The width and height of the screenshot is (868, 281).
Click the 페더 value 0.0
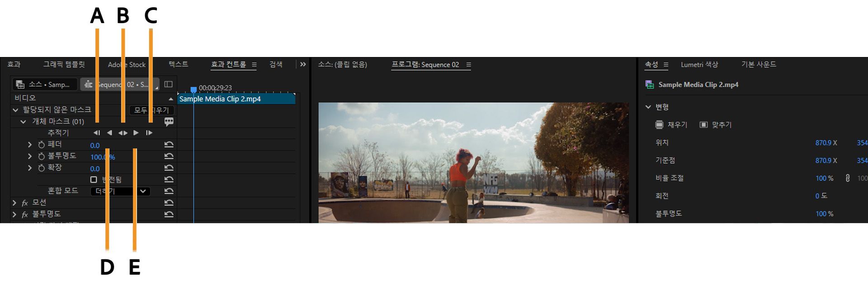[95, 145]
